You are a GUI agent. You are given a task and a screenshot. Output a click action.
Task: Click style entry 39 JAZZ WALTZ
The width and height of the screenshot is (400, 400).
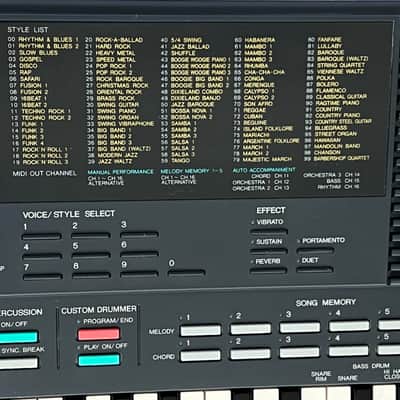[x=110, y=161]
